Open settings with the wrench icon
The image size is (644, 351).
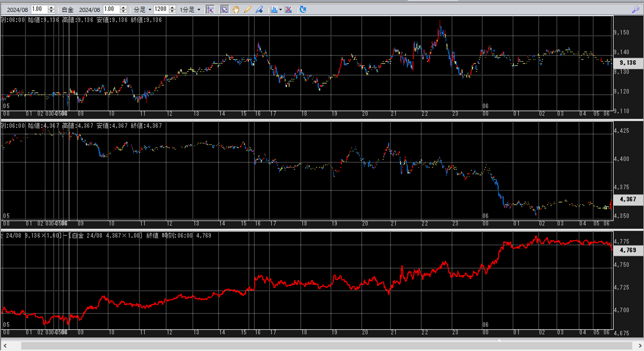coord(635,10)
